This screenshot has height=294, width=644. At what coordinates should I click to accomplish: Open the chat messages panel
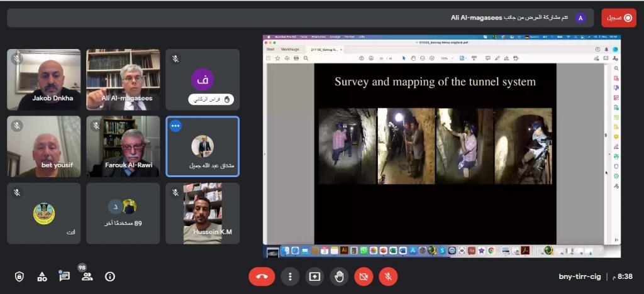pos(64,276)
